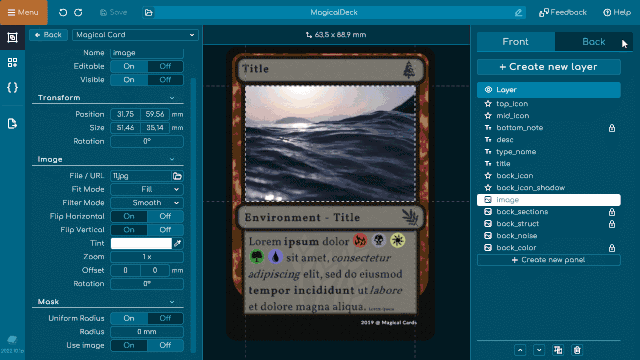Click the pencil icon to rename MagicalDeck

[518, 13]
